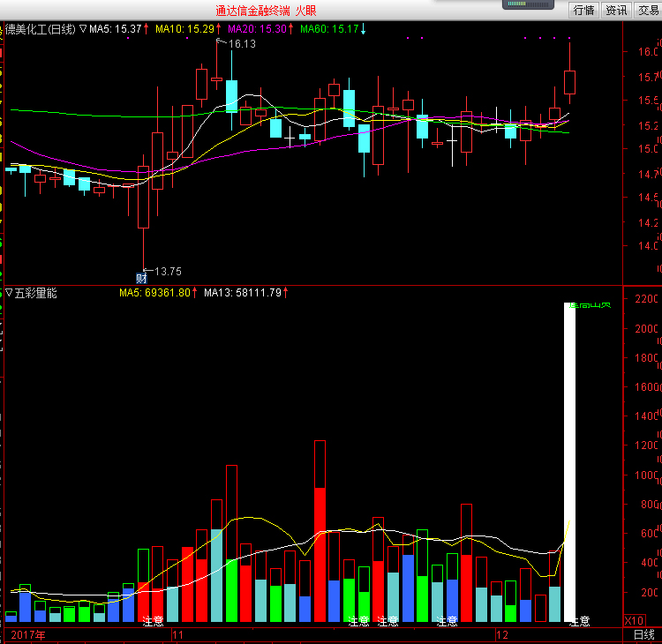The width and height of the screenshot is (662, 644).
Task: Expand the 五彩量能 indicator dropdown triangle
Action: 9,293
